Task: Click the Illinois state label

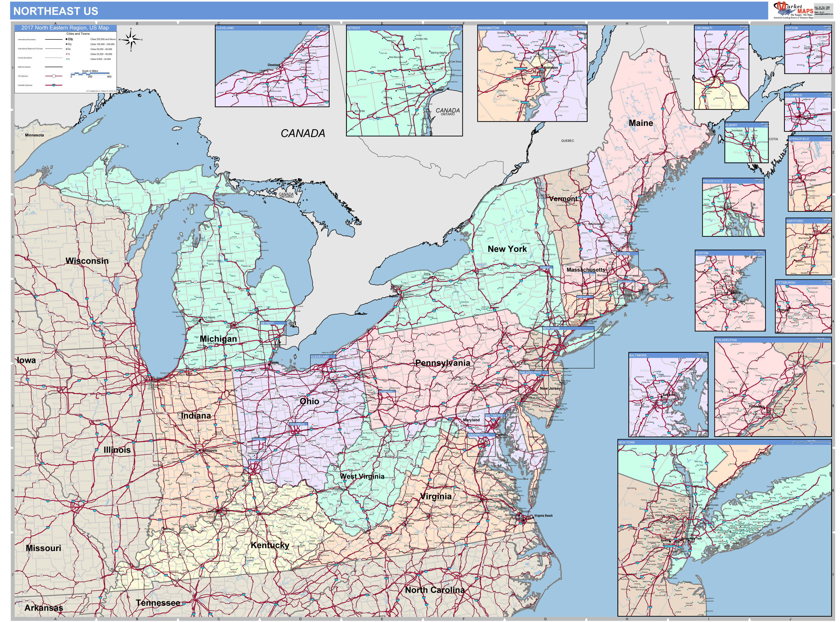Action: [x=117, y=450]
